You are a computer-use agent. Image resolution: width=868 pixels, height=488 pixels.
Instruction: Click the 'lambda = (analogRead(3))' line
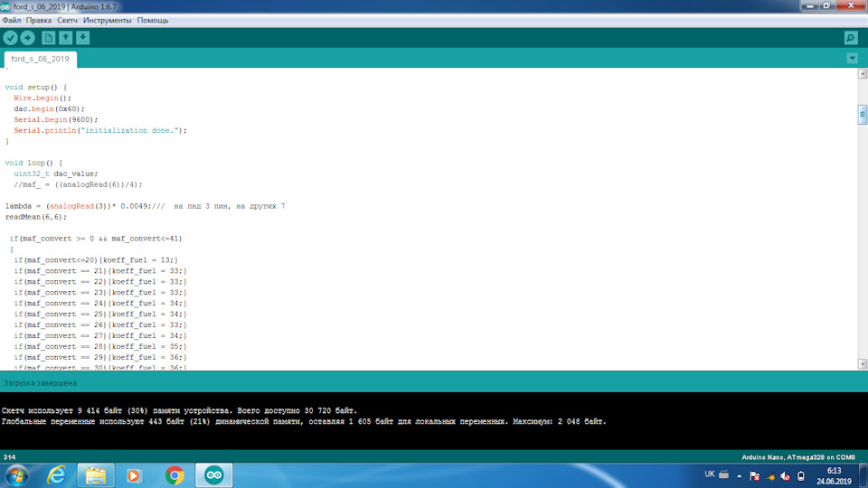pyautogui.click(x=145, y=206)
